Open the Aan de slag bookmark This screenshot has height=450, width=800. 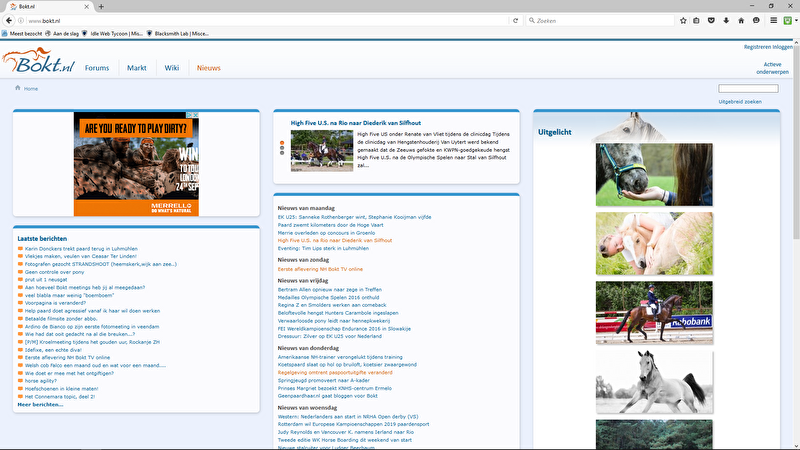click(x=62, y=34)
